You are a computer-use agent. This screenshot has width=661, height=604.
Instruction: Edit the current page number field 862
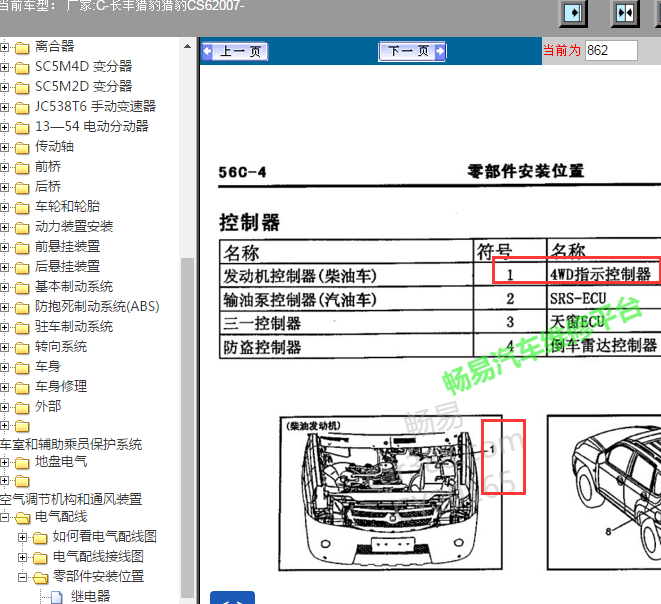(x=611, y=51)
